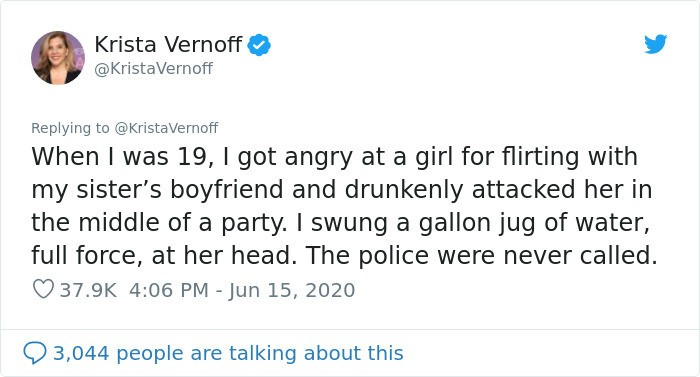The image size is (700, 377).
Task: Click the 3,044 conversation count number
Action: point(81,353)
